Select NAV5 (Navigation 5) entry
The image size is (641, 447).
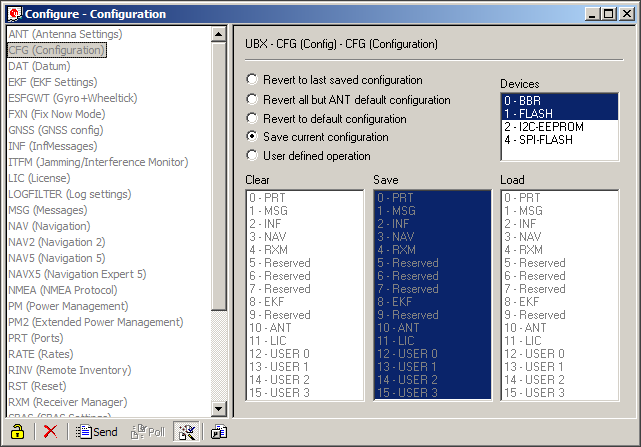click(56, 258)
